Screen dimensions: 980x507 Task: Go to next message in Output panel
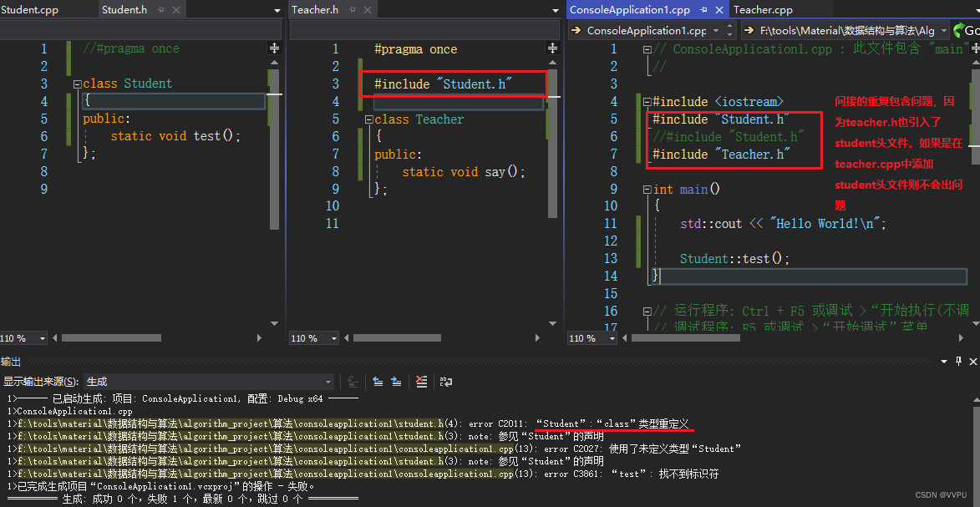(x=396, y=382)
